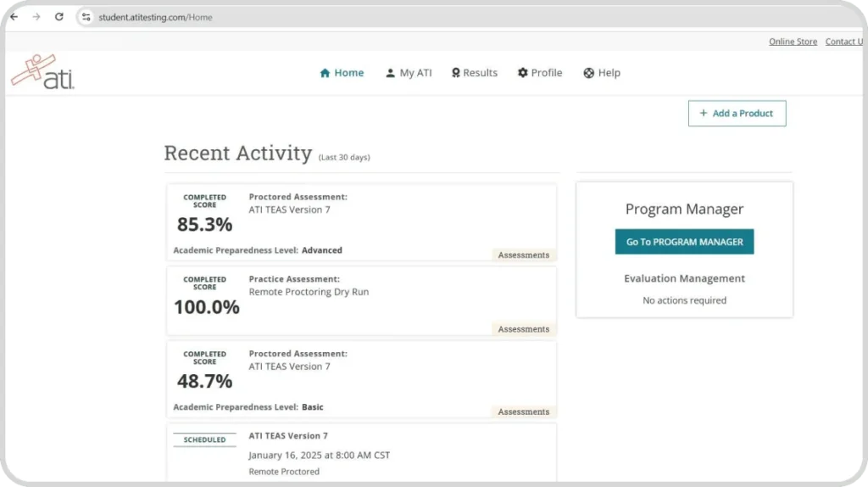Viewport: 868px width, 487px height.
Task: Click the browser back arrow
Action: (14, 17)
